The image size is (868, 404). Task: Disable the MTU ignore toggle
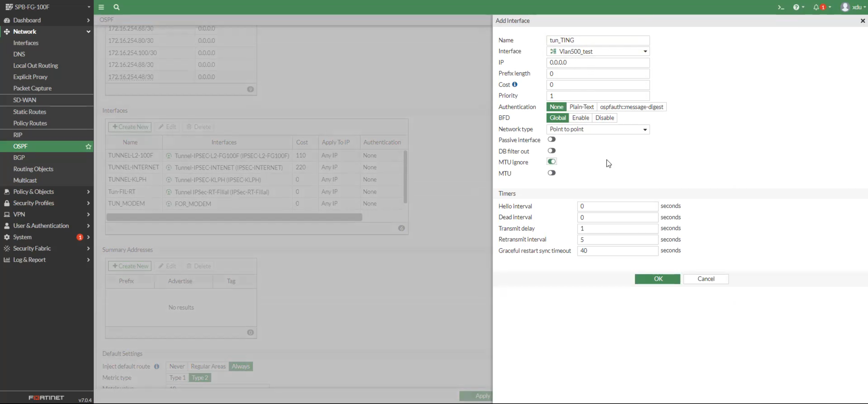(551, 162)
